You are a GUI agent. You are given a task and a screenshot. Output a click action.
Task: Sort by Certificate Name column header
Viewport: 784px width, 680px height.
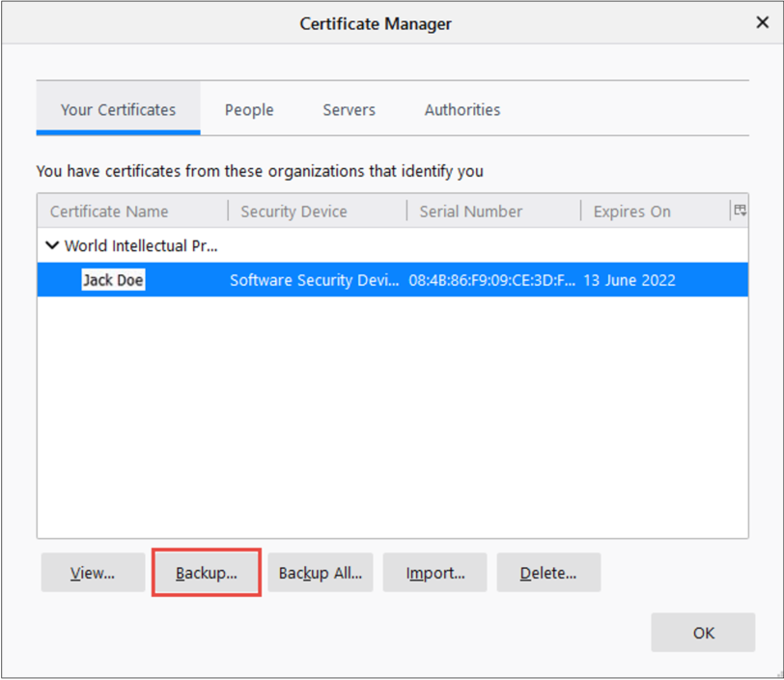[109, 212]
